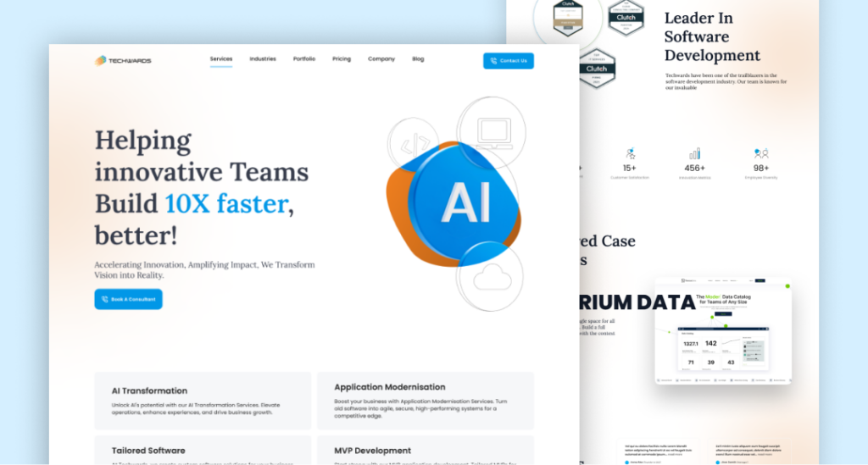Click the Techwards logo in header
868x465 pixels.
point(123,60)
